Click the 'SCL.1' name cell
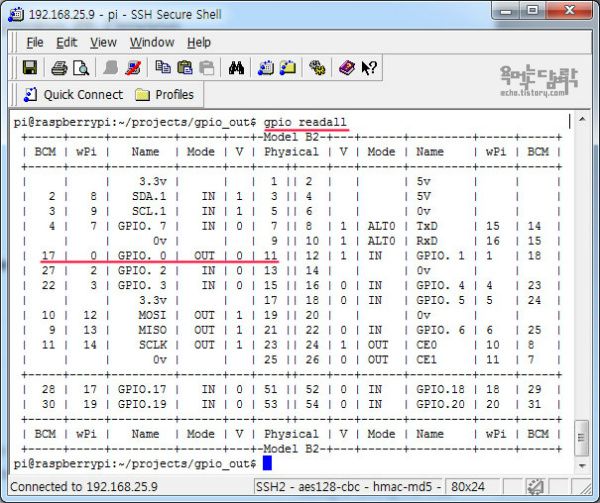Viewport: 600px width, 503px height. coord(149,211)
